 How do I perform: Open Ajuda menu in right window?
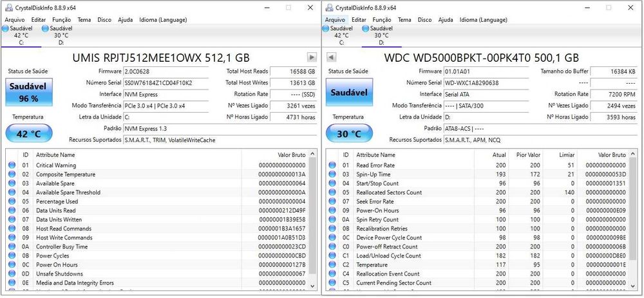pyautogui.click(x=446, y=20)
